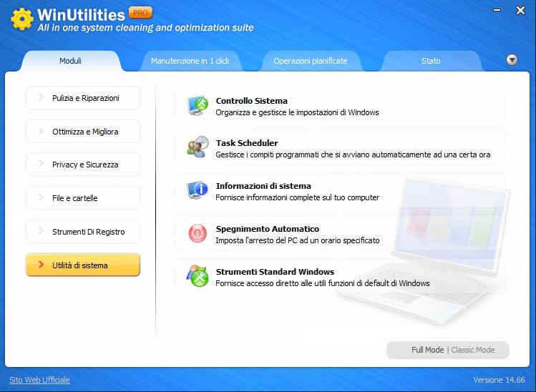Select the highlighted Utilità di sistema category
Viewport: 536px width, 392px height.
[83, 265]
